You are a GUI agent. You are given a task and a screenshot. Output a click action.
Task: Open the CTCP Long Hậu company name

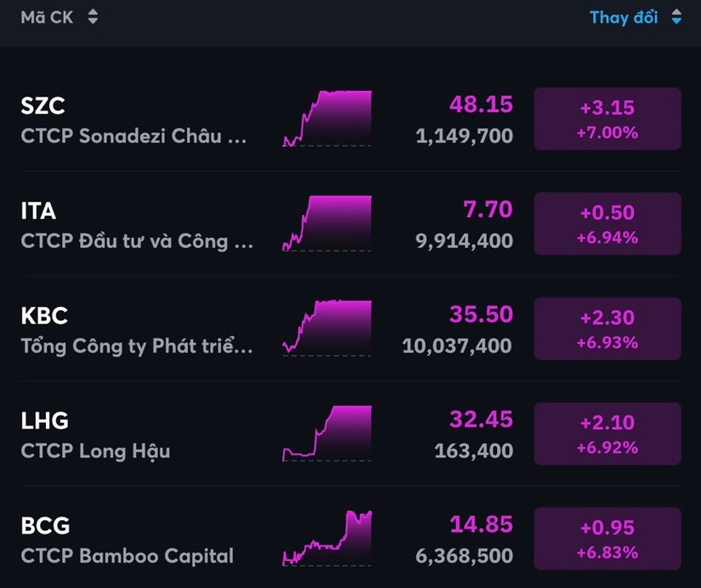95,451
